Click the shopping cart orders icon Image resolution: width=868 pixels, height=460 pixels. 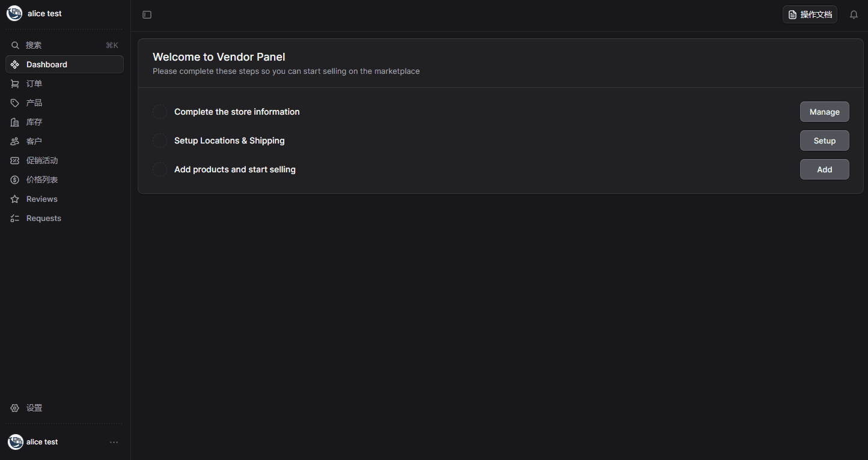click(15, 84)
